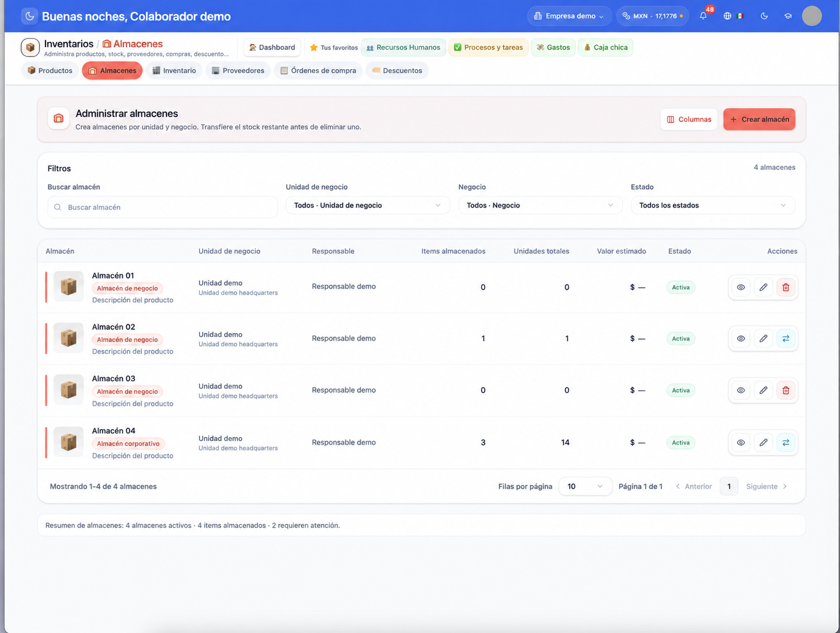Delete Almacén 03 trash icon
Viewport: 840px width, 633px height.
click(786, 390)
